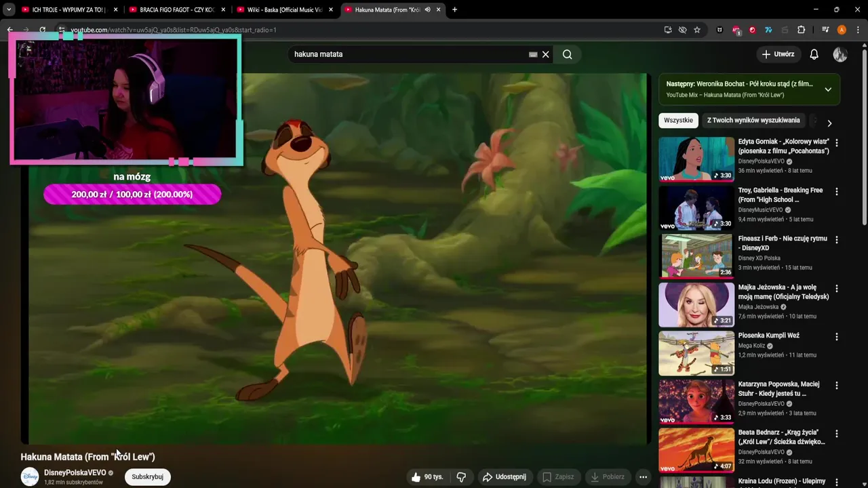
Task: Like the video with thumbs up, 90 tys.
Action: click(427, 476)
